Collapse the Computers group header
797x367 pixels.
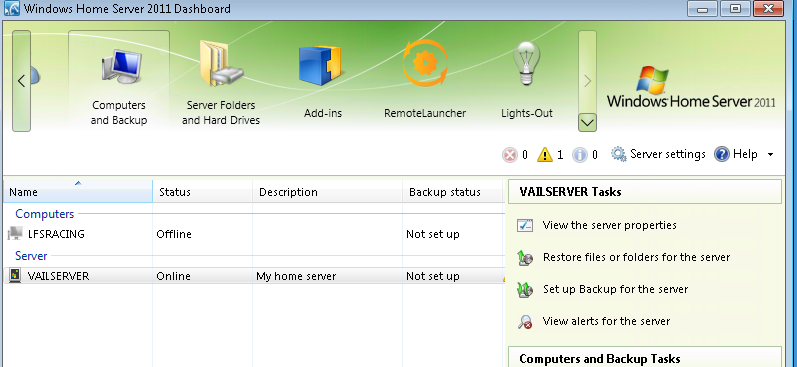[x=45, y=214]
